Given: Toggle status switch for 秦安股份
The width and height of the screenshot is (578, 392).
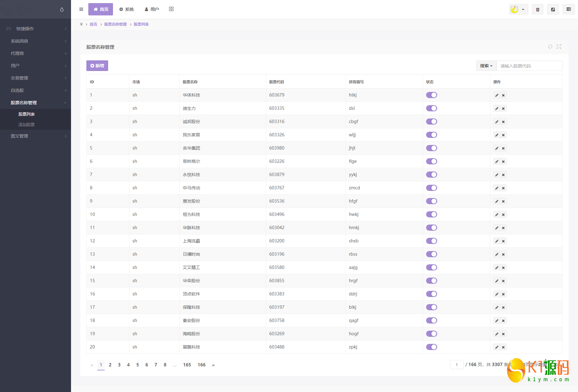Looking at the screenshot, I should coord(431,320).
